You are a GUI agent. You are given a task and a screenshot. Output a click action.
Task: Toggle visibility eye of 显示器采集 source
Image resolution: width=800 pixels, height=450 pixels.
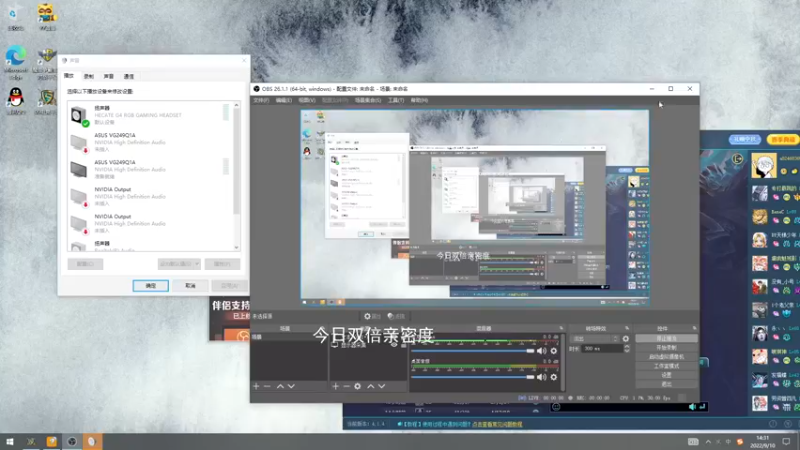pos(394,345)
